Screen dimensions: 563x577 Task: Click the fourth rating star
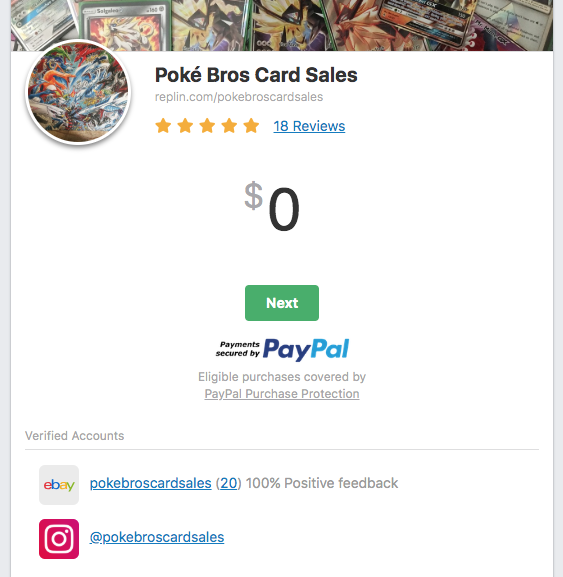click(229, 126)
